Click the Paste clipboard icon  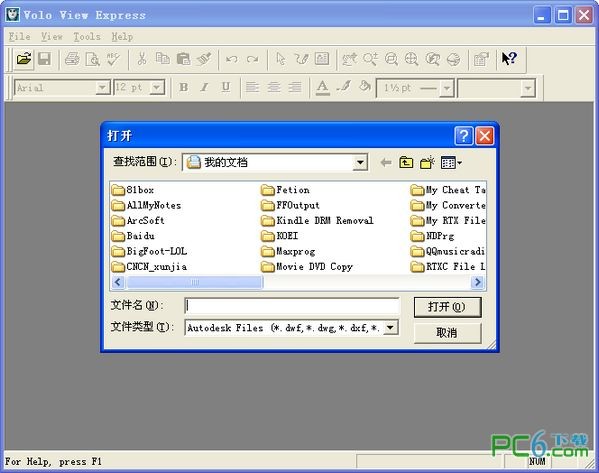(183, 59)
